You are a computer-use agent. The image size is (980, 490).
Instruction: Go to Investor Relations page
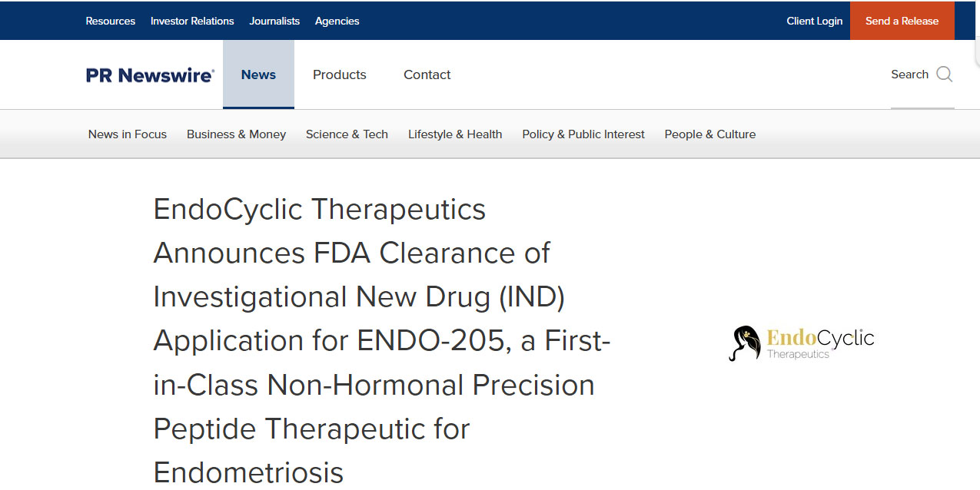point(192,21)
